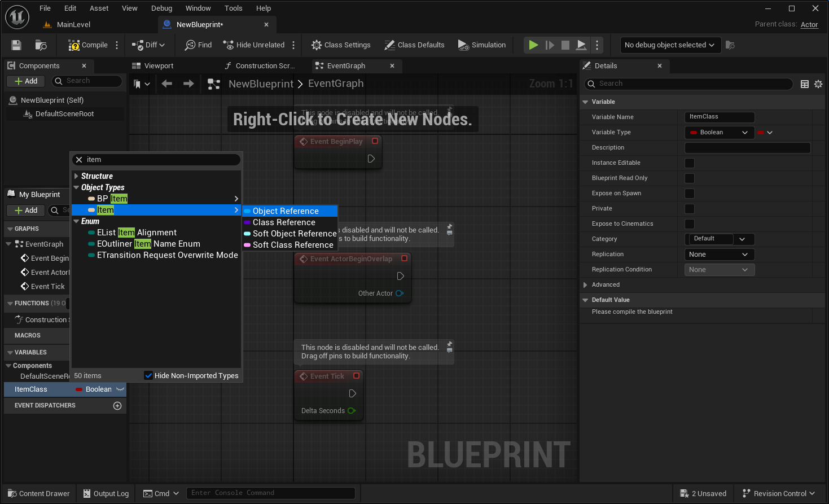Open the File menu
The image size is (829, 504).
[x=45, y=8]
